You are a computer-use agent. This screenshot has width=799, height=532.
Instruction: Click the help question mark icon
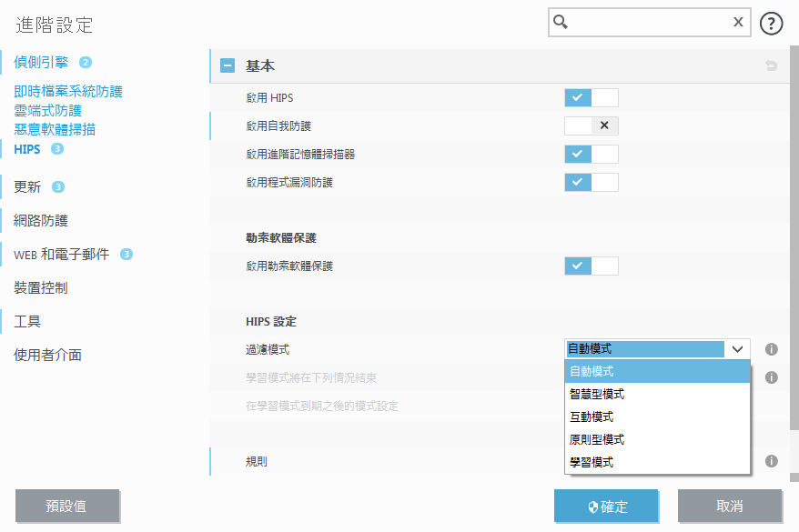771,24
